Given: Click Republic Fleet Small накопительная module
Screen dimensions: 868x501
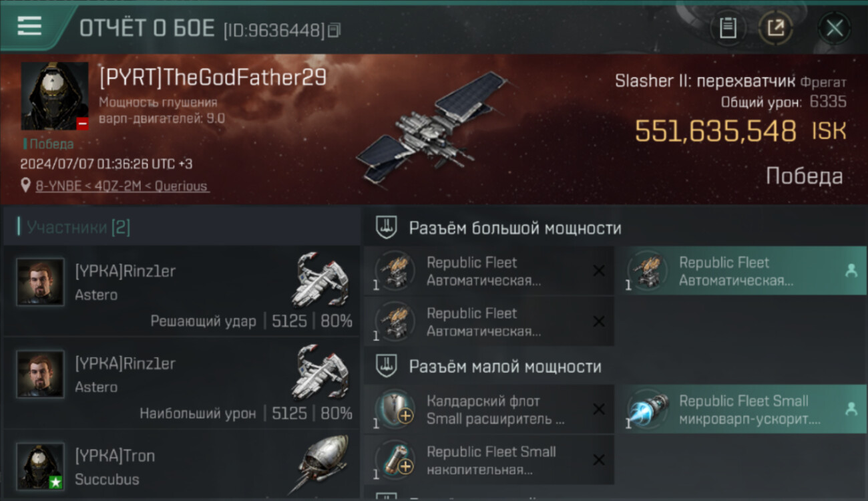Looking at the screenshot, I should 489,460.
